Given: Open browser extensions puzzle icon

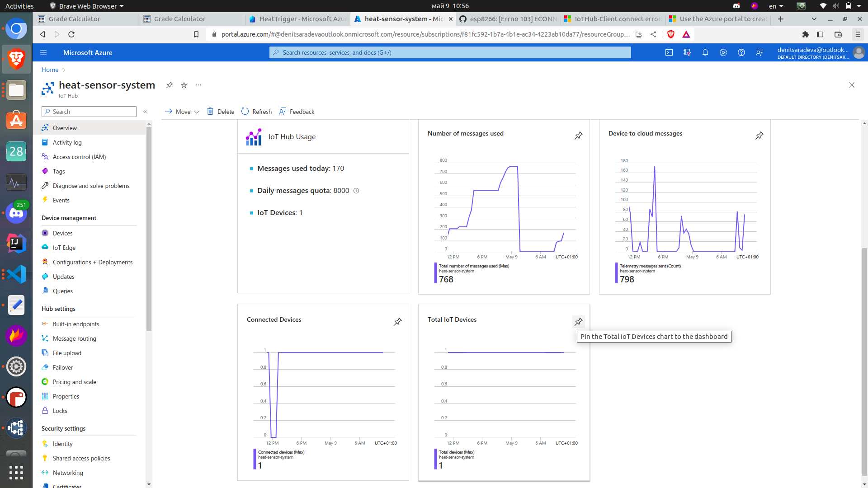Looking at the screenshot, I should point(806,34).
